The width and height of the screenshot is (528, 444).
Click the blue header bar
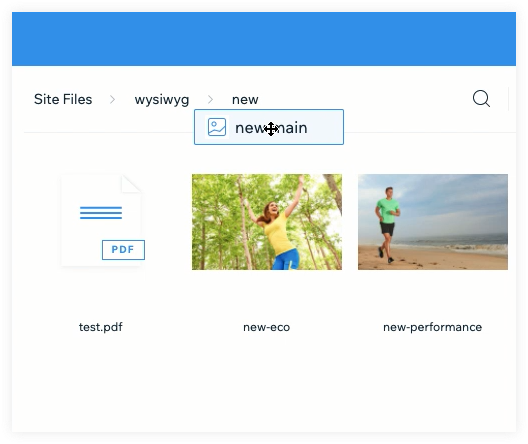(x=264, y=39)
